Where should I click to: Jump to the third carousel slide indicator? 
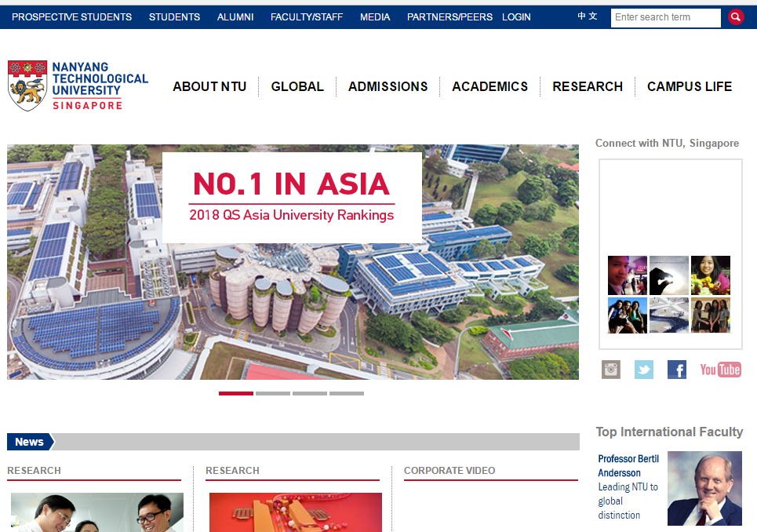click(309, 393)
